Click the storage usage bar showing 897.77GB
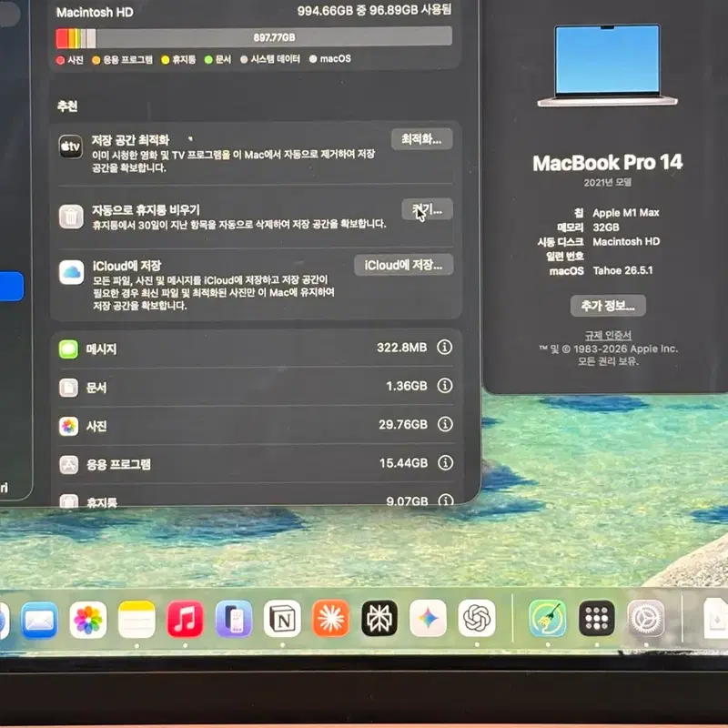728x728 pixels. point(254,37)
